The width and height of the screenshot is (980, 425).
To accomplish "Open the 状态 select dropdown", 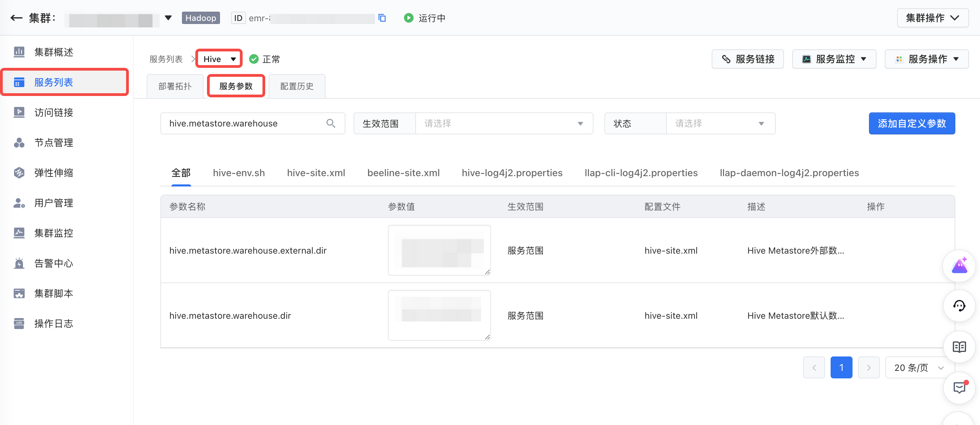I will (x=720, y=123).
